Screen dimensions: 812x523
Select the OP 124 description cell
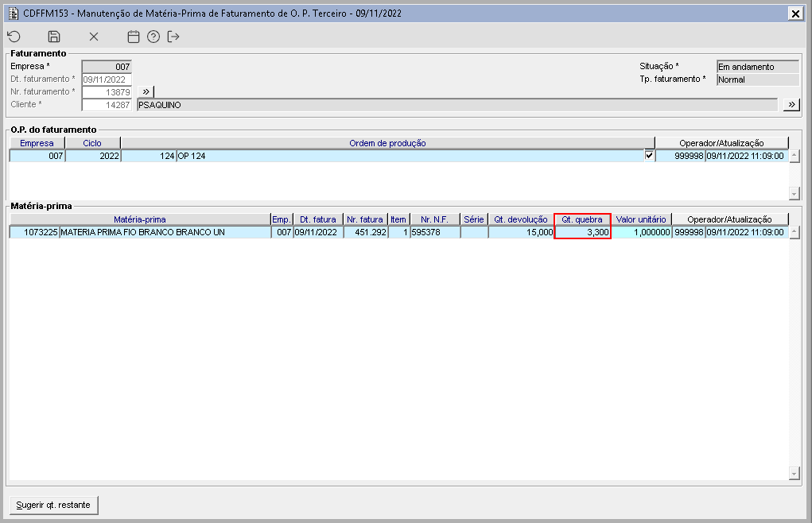pyautogui.click(x=410, y=156)
